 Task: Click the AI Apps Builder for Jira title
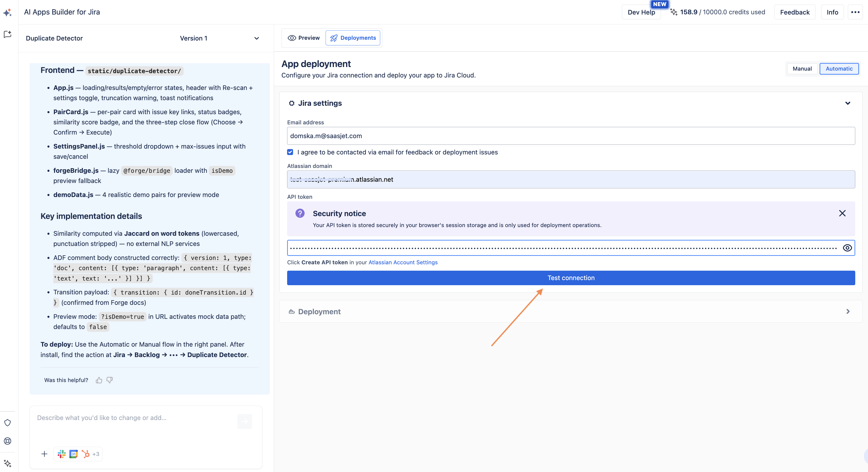coord(62,12)
